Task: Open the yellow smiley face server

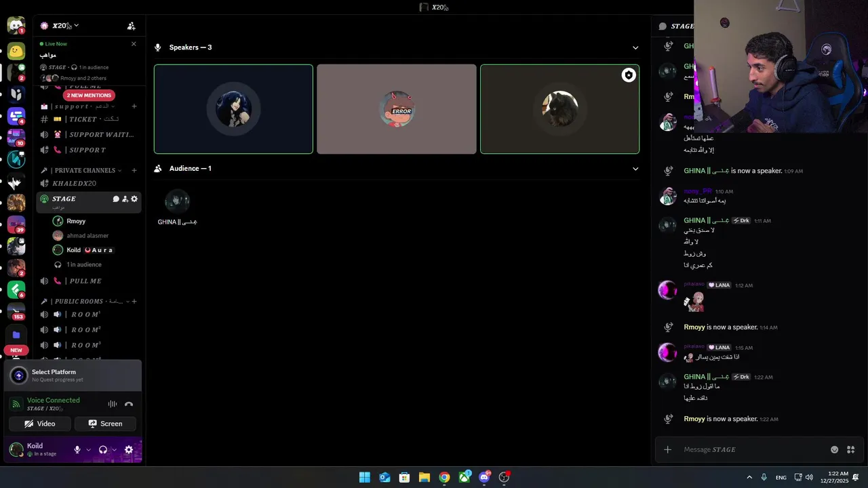Action: point(16,50)
